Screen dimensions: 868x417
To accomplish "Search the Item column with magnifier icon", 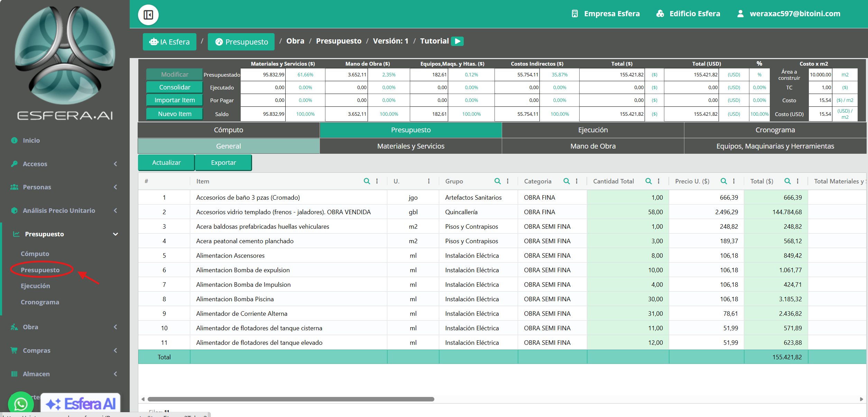I will click(x=367, y=181).
